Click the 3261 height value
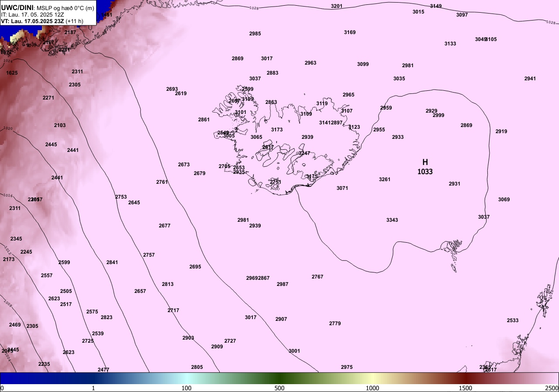The image size is (559, 392). [385, 179]
